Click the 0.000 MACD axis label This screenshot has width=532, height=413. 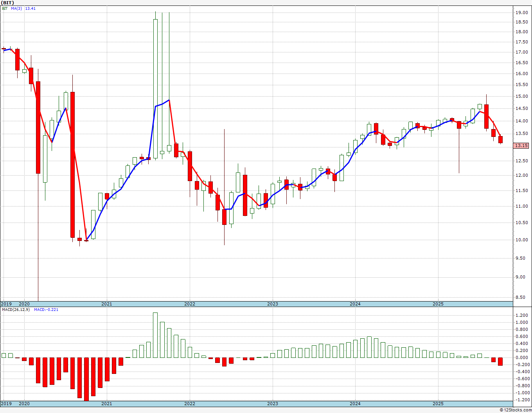(x=522, y=357)
